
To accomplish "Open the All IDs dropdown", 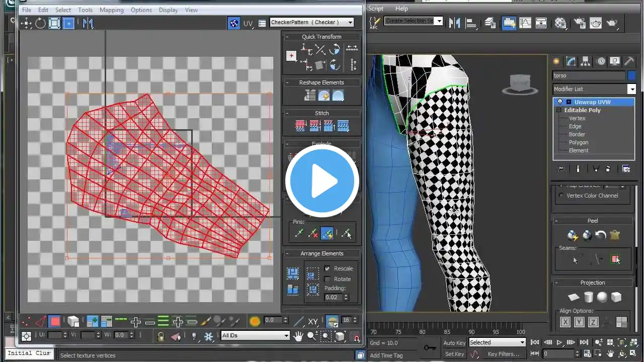I will tap(256, 335).
